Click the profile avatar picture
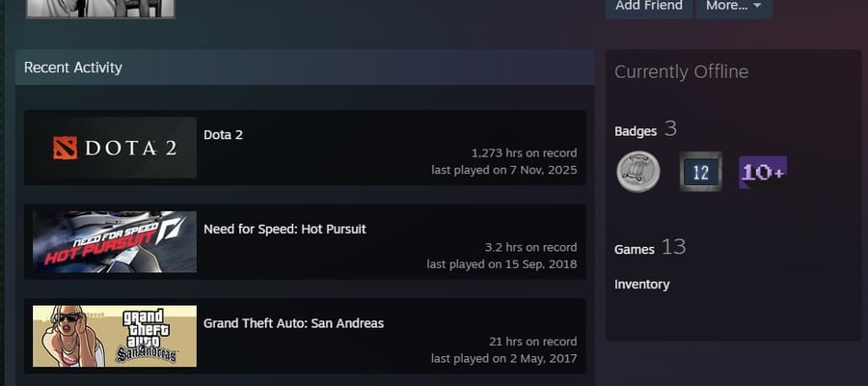Screen dimensions: 868x386 click(x=100, y=9)
